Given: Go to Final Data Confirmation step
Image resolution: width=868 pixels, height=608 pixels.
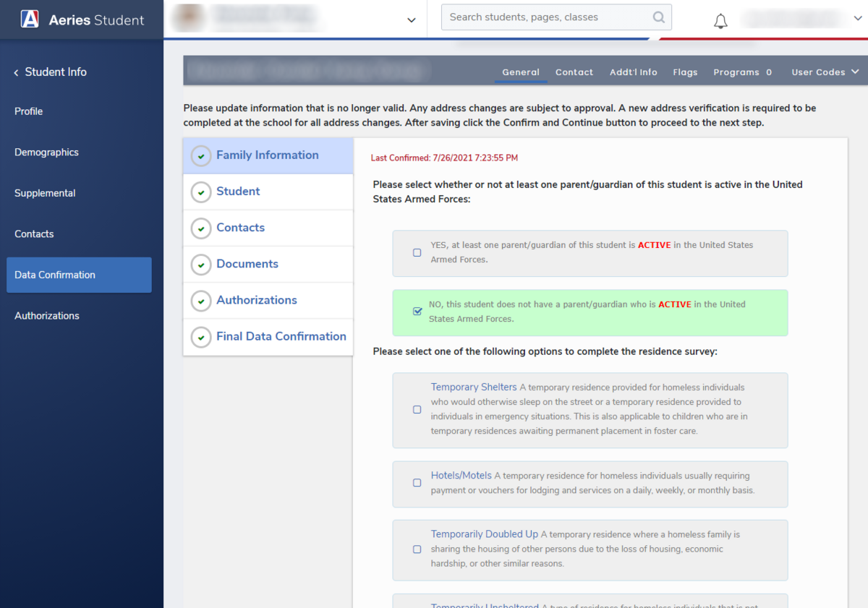Looking at the screenshot, I should click(x=268, y=336).
